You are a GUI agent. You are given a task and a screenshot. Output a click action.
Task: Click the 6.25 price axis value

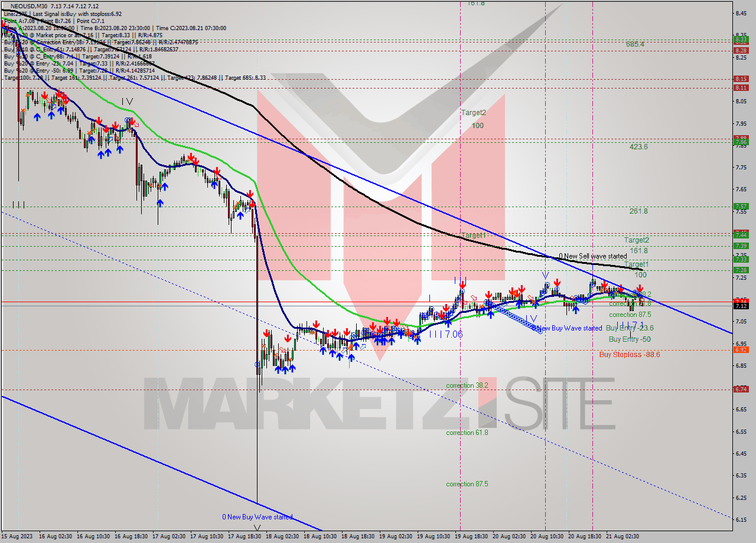[x=742, y=498]
